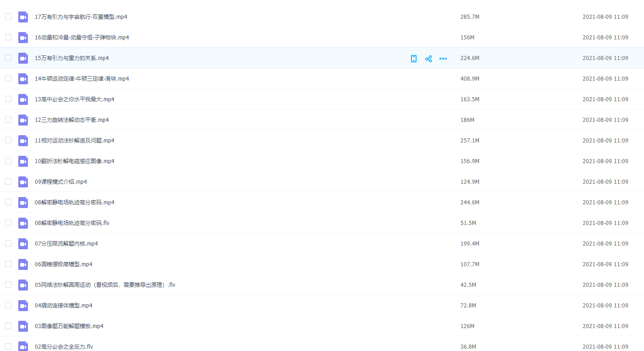
Task: Click the share icon on file 15 row
Action: 428,59
